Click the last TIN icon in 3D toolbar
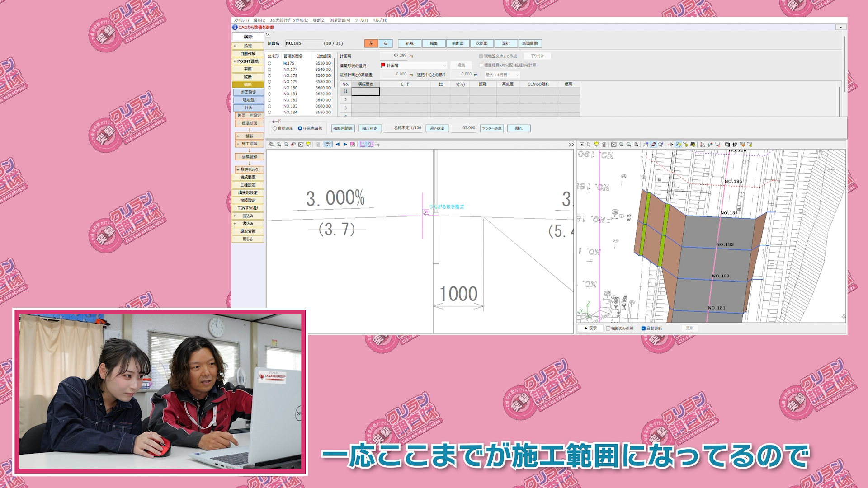The height and width of the screenshot is (488, 868). [750, 145]
